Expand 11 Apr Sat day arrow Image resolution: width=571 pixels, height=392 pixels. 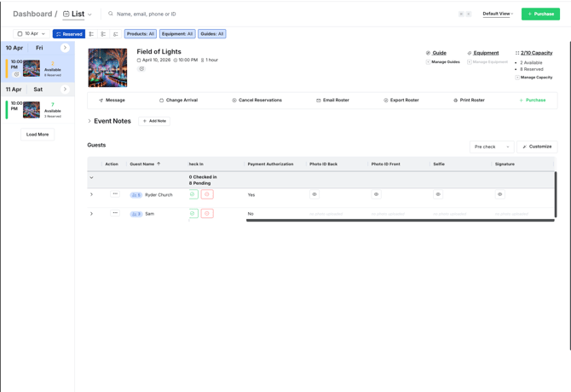[65, 89]
